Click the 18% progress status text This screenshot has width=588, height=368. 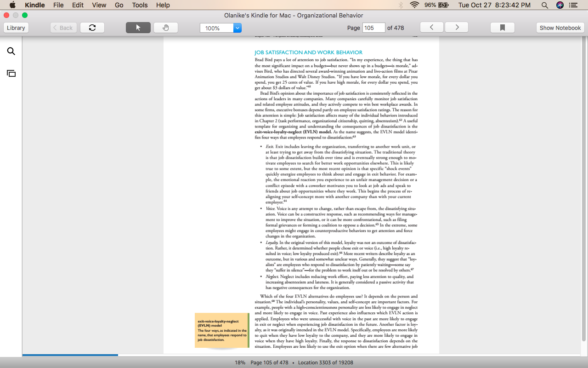coord(240,362)
